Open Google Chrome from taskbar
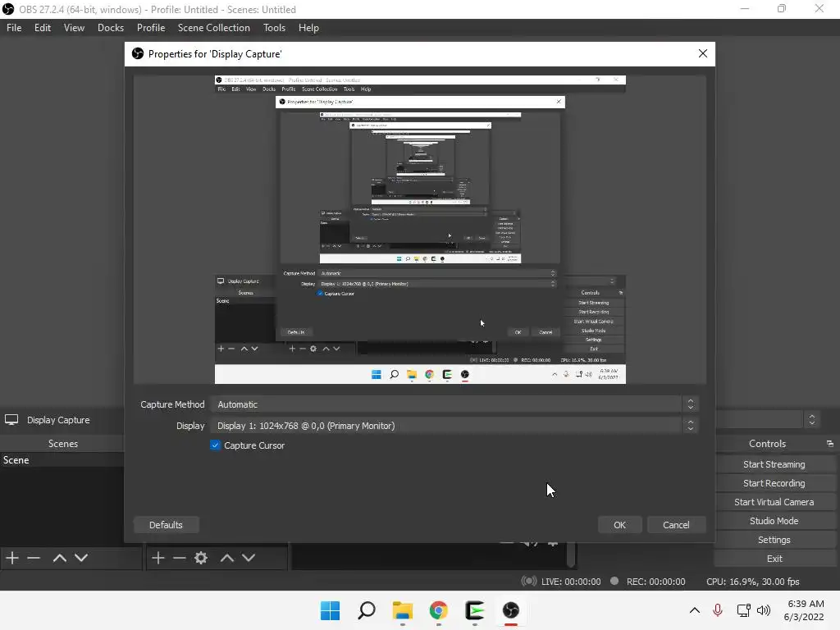Image resolution: width=840 pixels, height=630 pixels. [x=439, y=610]
